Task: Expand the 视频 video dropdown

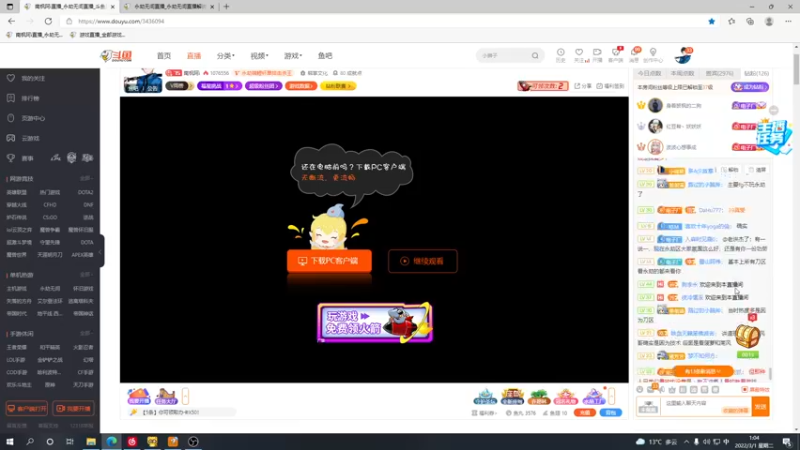Action: (x=259, y=56)
